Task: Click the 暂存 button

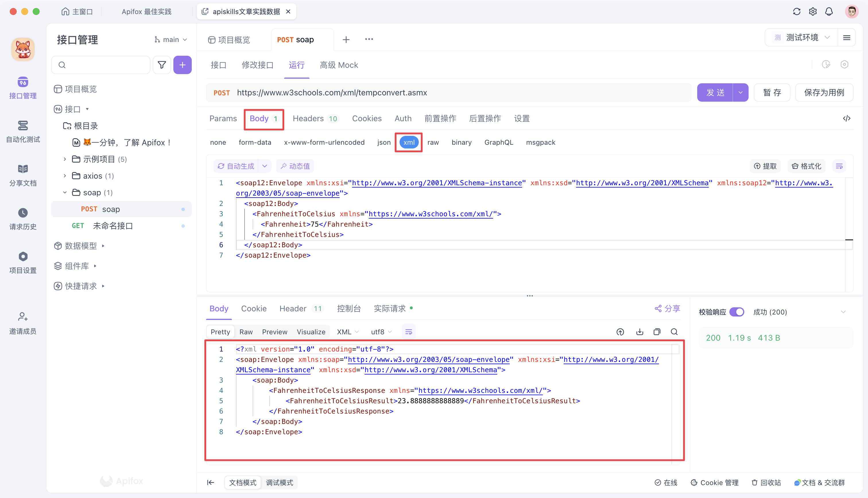Action: click(772, 93)
